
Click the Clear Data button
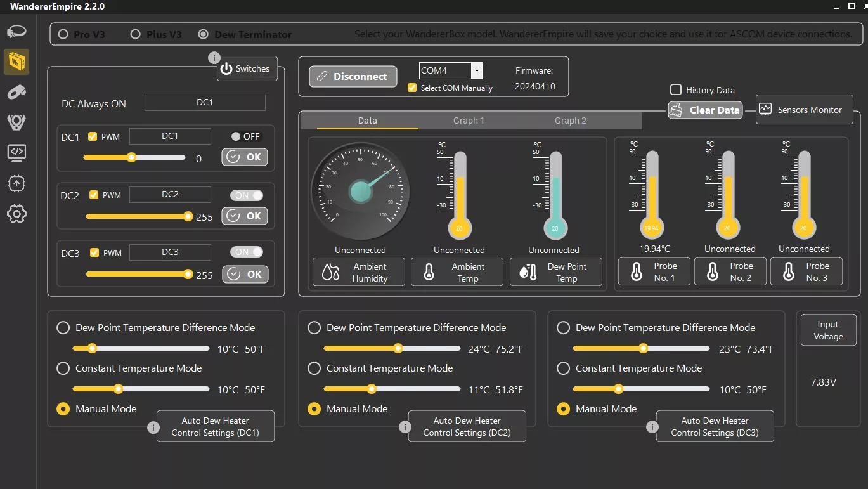705,110
